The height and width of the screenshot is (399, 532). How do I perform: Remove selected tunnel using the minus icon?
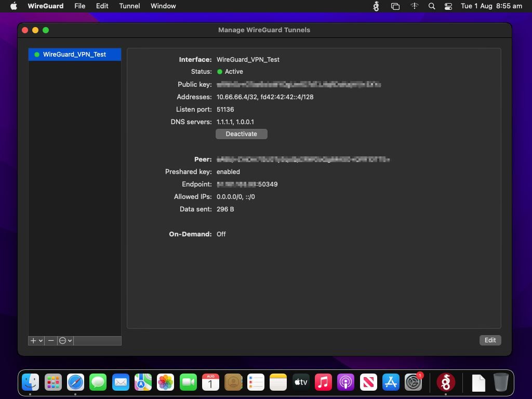pos(50,341)
